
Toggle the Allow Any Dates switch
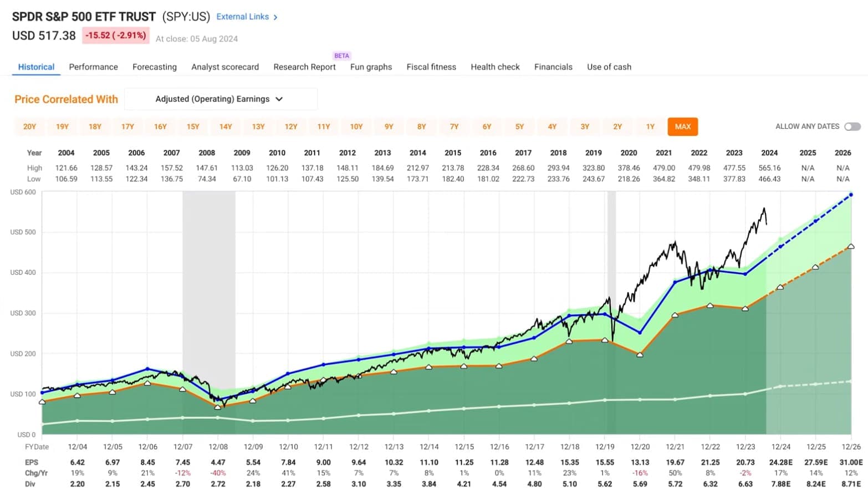click(852, 126)
